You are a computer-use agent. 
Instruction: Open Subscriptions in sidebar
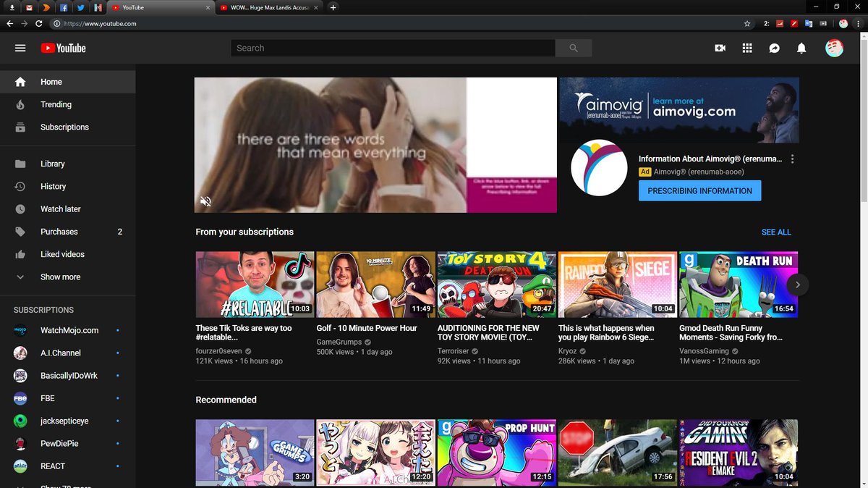67,127
